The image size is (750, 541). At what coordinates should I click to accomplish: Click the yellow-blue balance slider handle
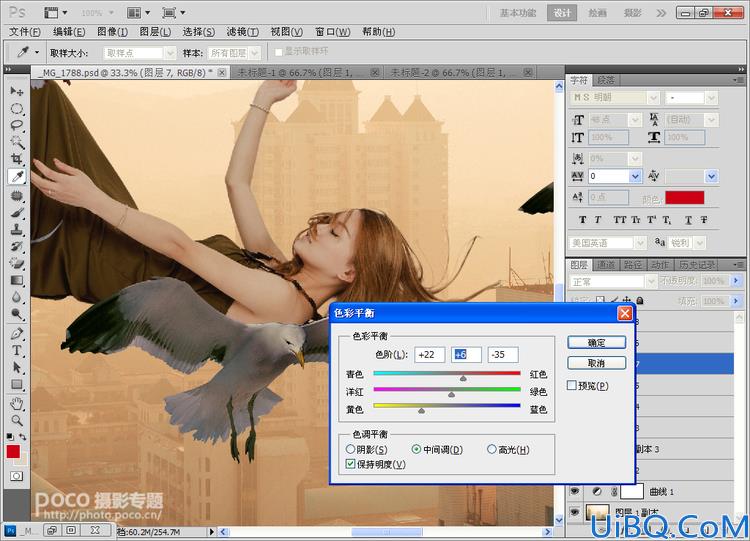coord(421,411)
